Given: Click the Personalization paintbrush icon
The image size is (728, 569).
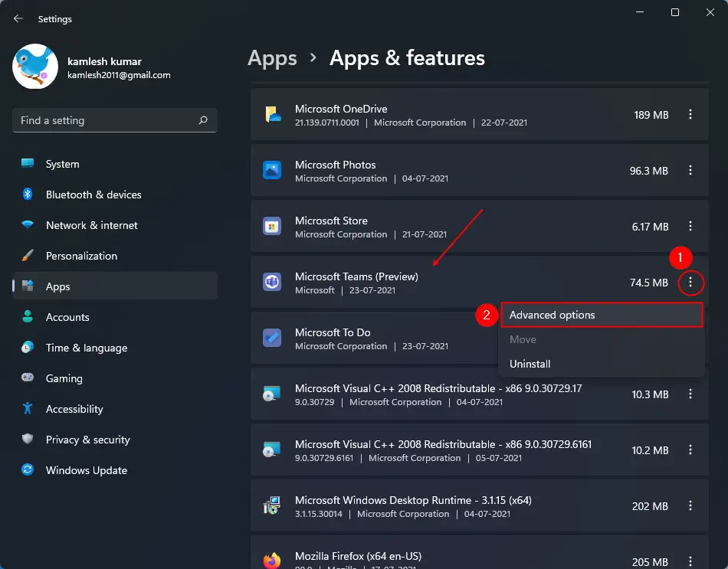Looking at the screenshot, I should [x=28, y=255].
